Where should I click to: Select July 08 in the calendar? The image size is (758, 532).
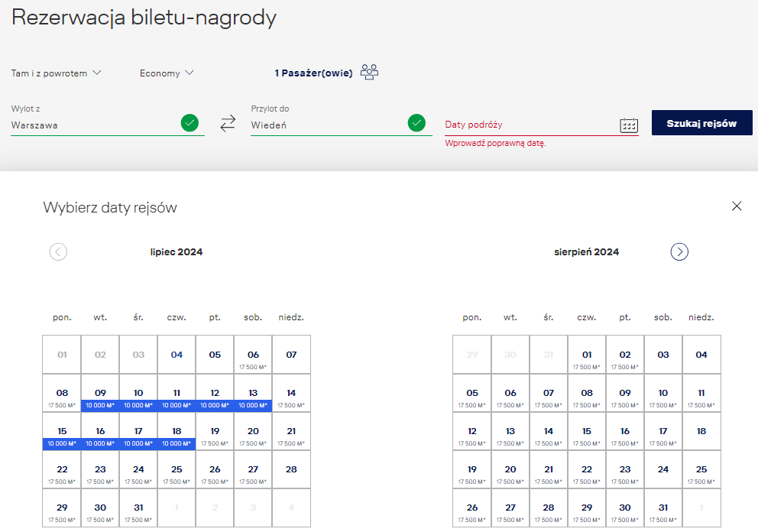coord(62,393)
